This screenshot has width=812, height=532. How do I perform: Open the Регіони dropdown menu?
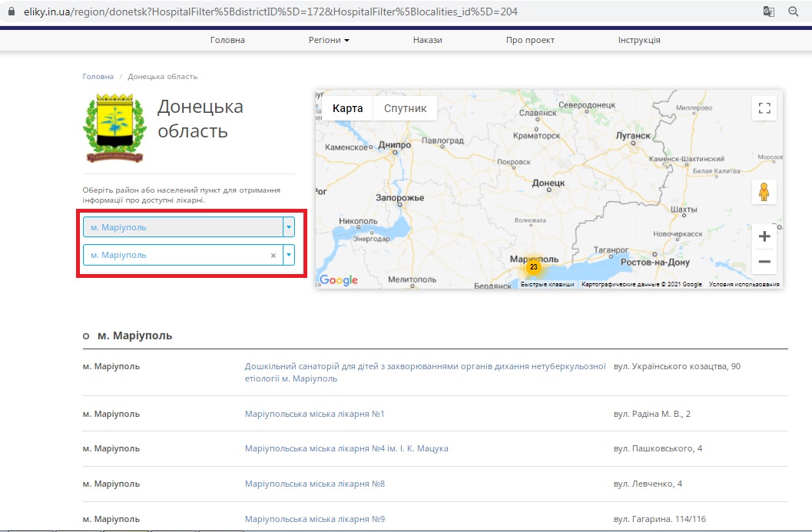(x=329, y=40)
